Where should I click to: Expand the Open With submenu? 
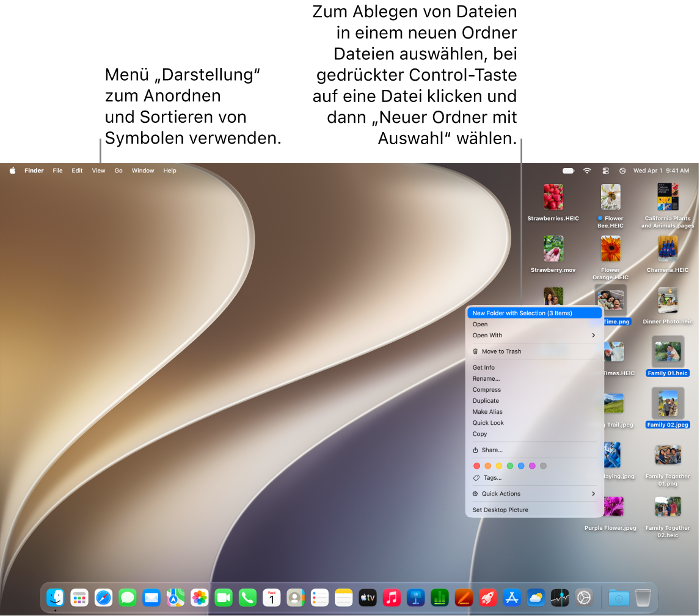pos(534,335)
